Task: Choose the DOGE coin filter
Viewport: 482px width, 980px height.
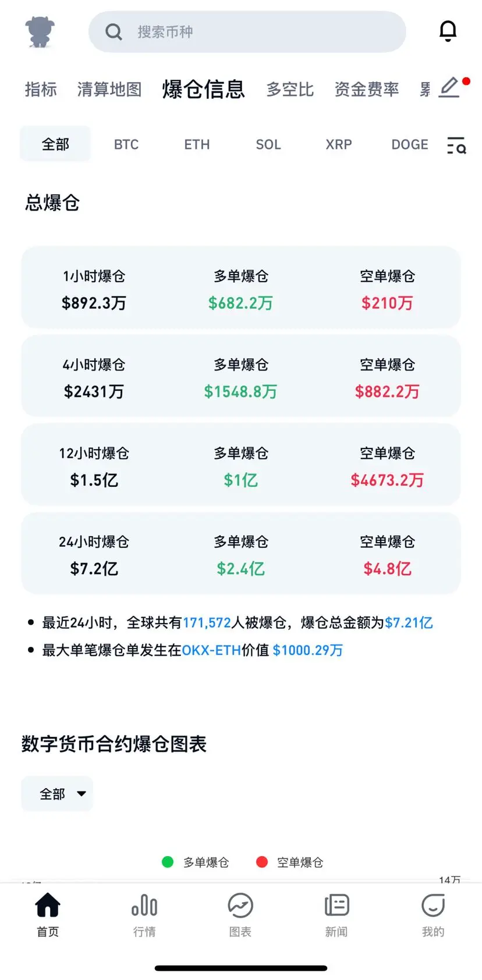Action: click(410, 144)
